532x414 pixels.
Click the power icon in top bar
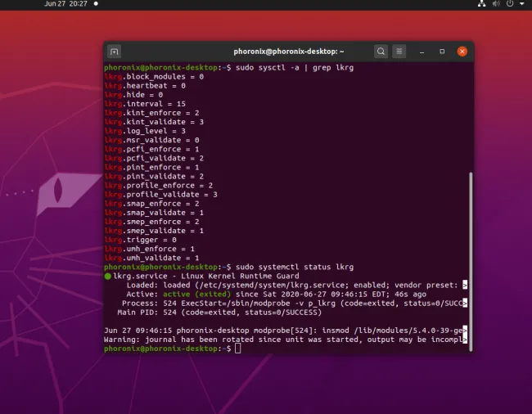click(510, 4)
